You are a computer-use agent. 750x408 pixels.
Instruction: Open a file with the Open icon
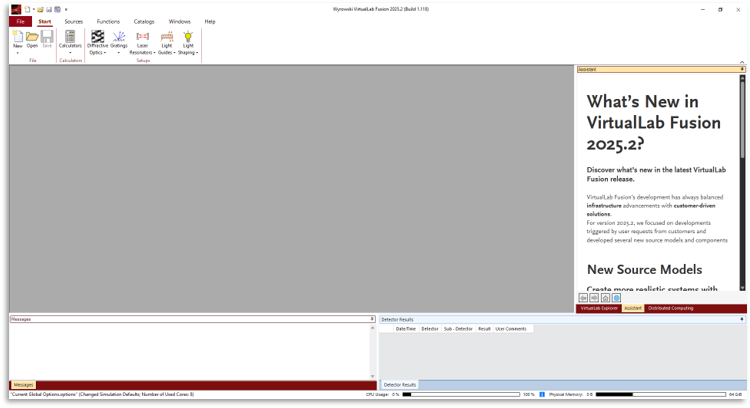coord(32,37)
